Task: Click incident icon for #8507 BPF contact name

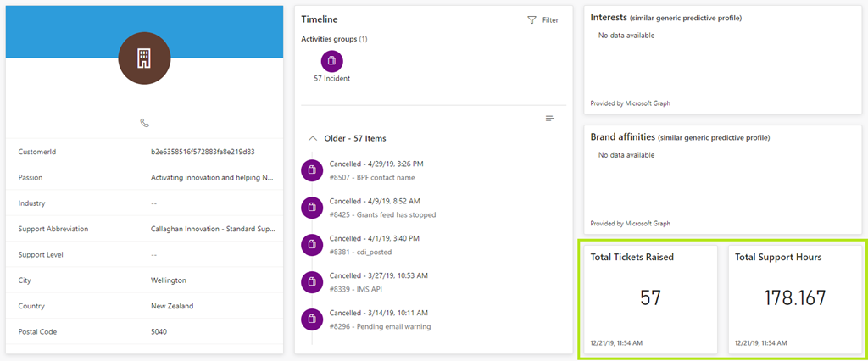Action: tap(312, 170)
